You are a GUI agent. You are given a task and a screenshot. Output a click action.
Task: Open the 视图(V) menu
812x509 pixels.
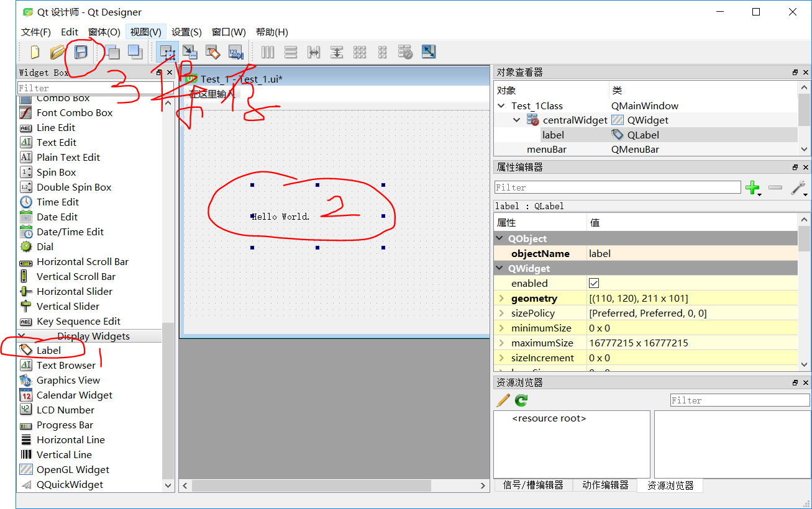[145, 32]
